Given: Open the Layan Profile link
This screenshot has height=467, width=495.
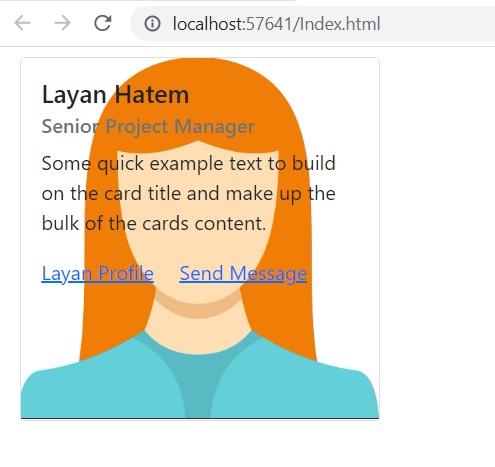Looking at the screenshot, I should coord(97,274).
